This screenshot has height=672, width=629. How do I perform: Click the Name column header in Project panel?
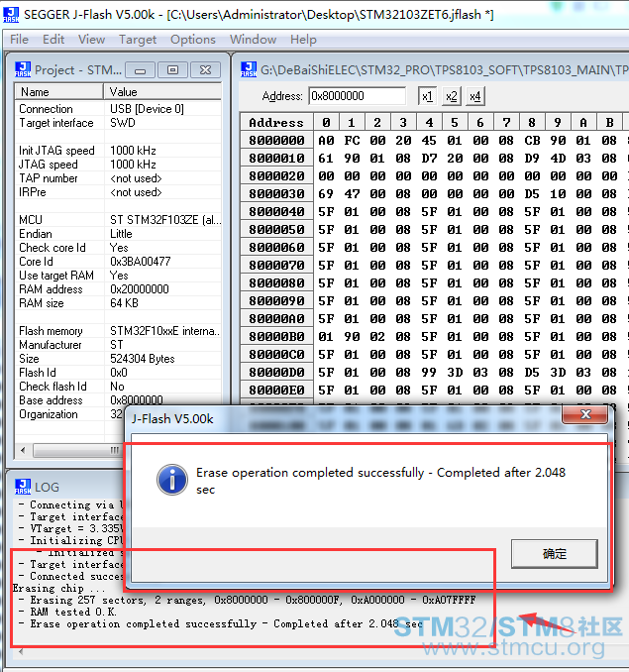59,92
